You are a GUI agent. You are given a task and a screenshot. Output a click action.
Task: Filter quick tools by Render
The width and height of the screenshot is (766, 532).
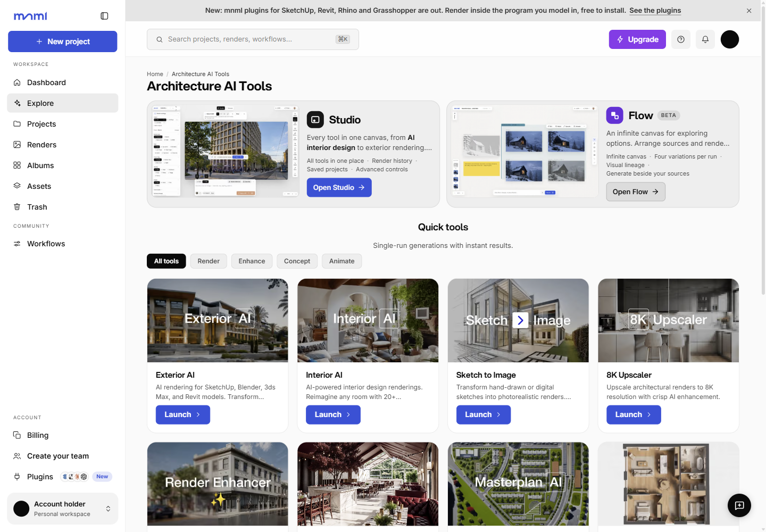coord(209,261)
